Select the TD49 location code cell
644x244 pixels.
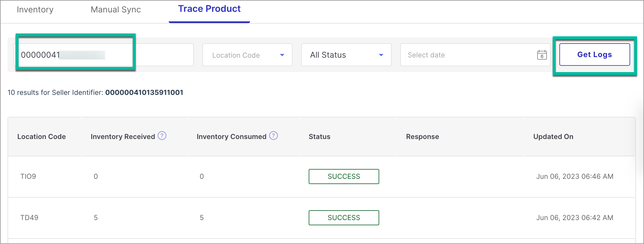pyautogui.click(x=29, y=217)
